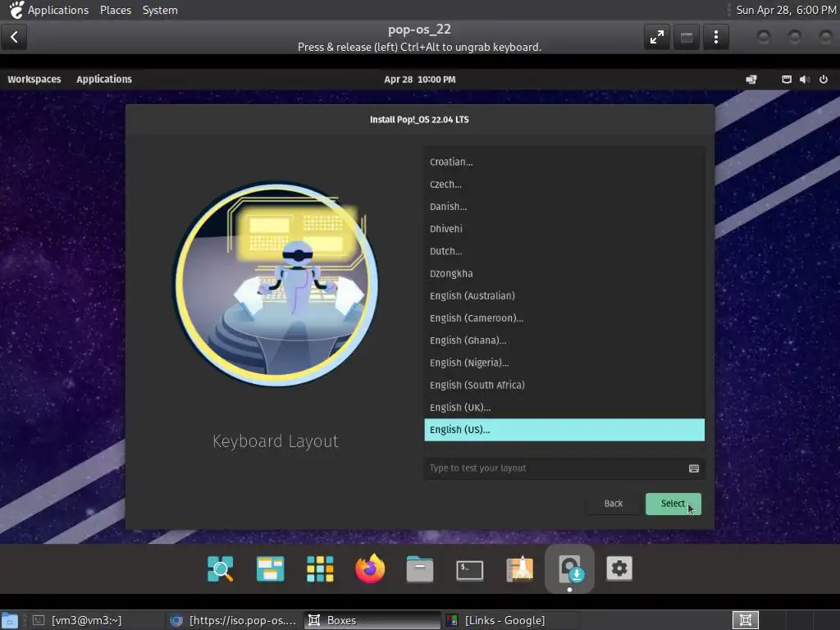Click the Back button

(x=614, y=504)
